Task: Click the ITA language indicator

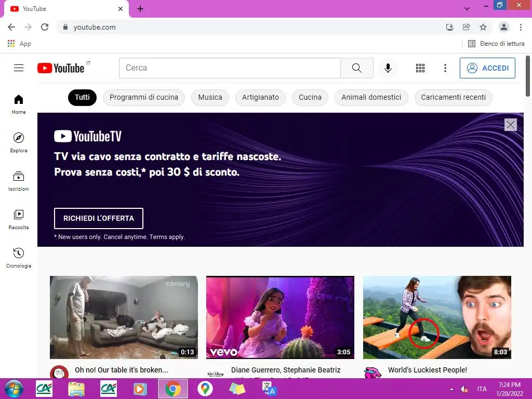Action: coord(482,389)
